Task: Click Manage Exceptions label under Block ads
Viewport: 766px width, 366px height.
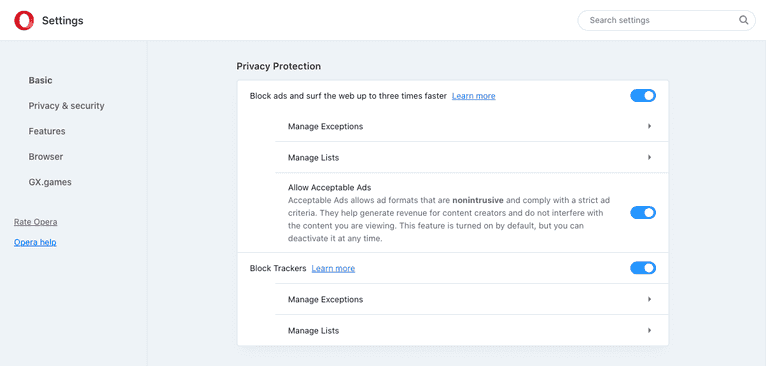Action: [x=325, y=127]
